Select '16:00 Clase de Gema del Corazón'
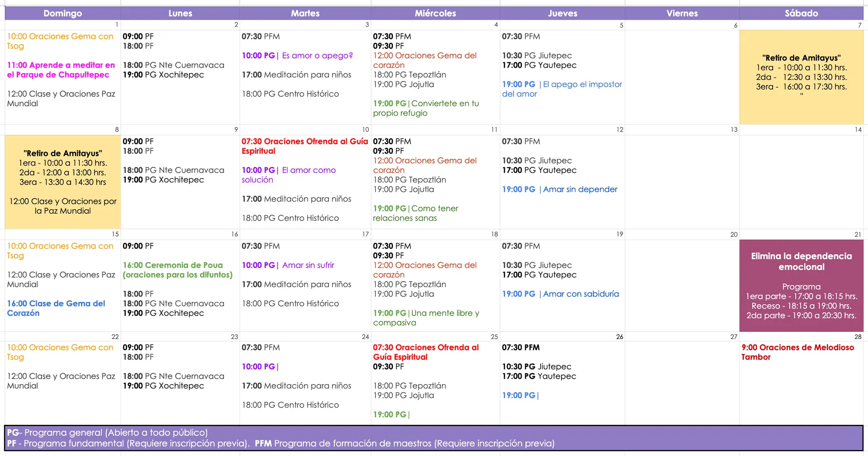This screenshot has width=868, height=456. point(56,308)
